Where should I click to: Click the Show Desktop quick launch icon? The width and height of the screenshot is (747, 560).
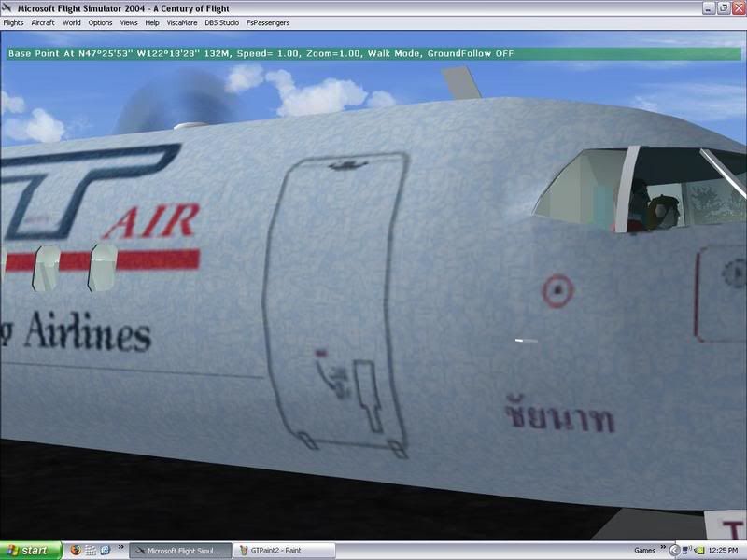91,551
